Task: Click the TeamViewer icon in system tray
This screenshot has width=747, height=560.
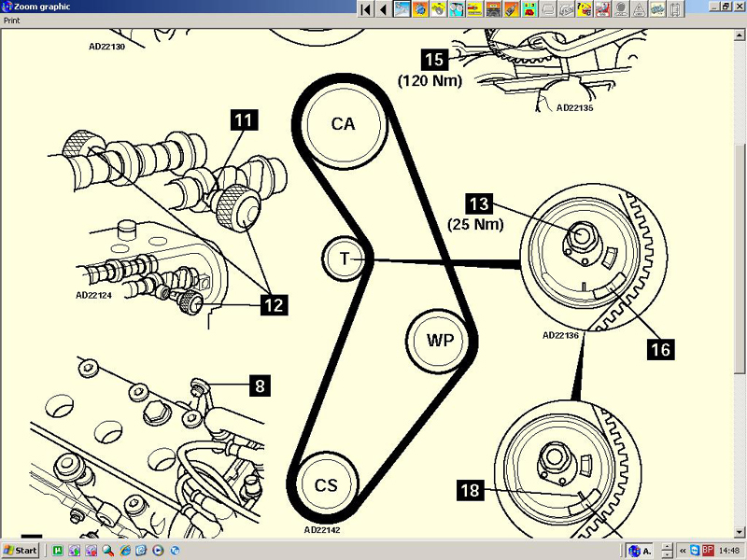Action: (x=694, y=551)
